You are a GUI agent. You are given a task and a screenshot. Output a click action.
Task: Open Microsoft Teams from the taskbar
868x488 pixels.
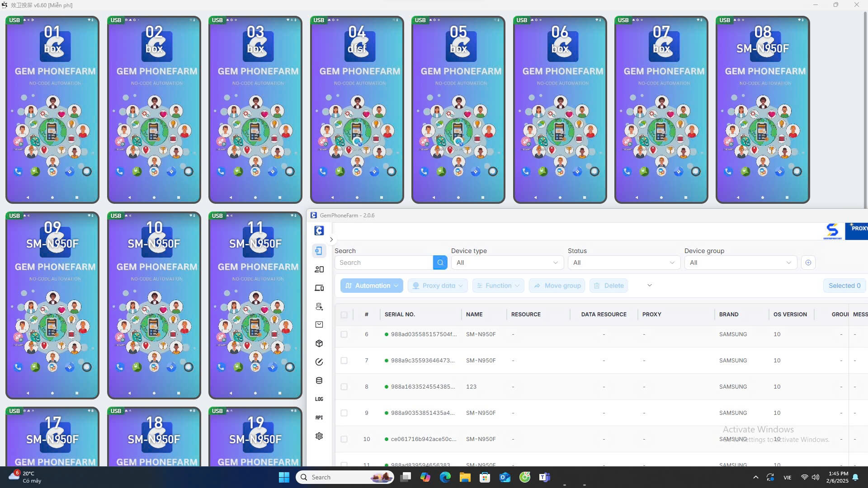pos(544,477)
